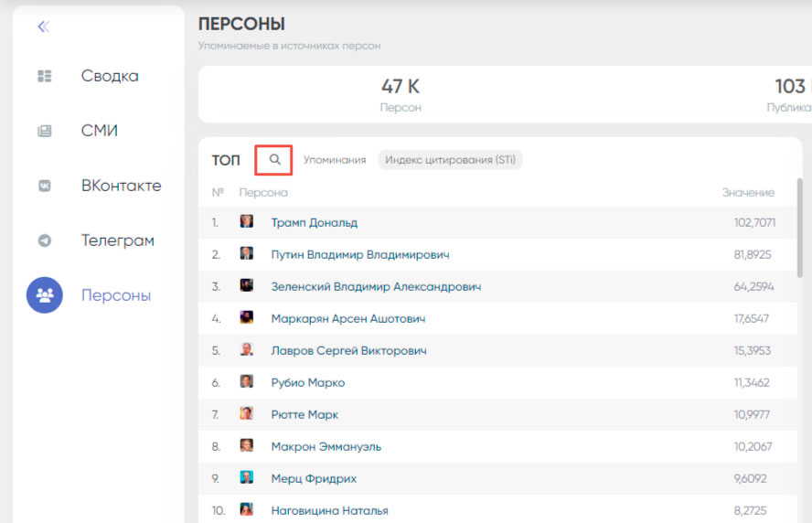The width and height of the screenshot is (812, 523).
Task: Click the СМИ newspaper icon
Action: click(44, 131)
